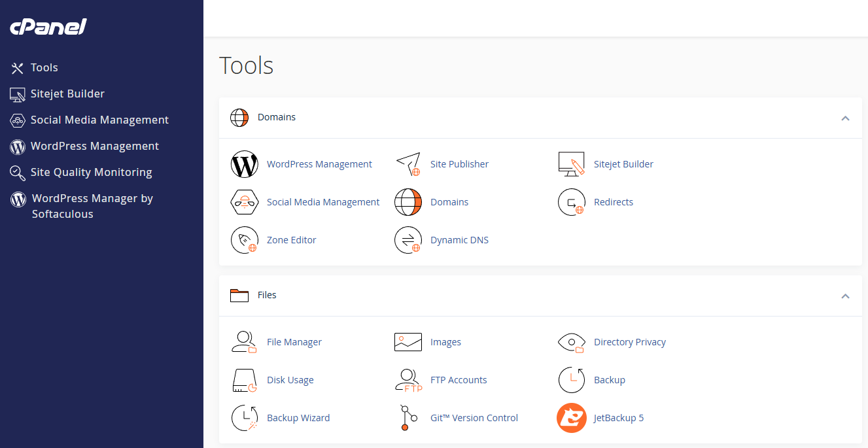Open the FTP Accounts icon

pyautogui.click(x=408, y=380)
